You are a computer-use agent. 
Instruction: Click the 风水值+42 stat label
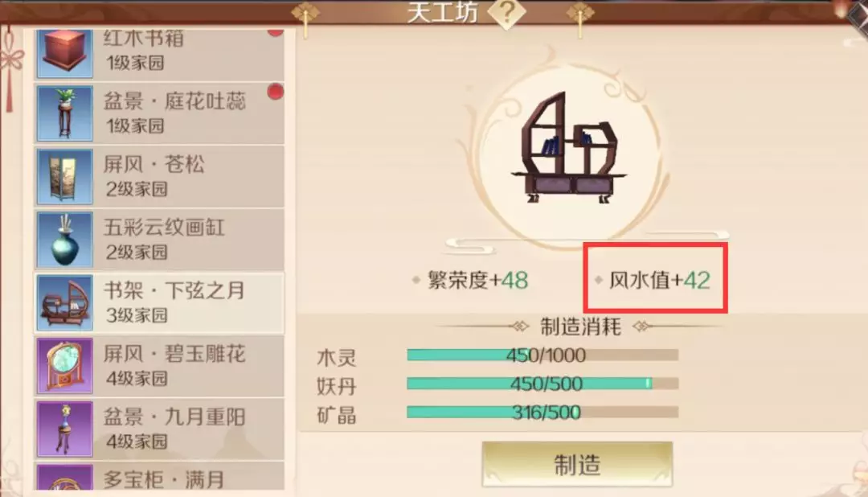pyautogui.click(x=659, y=281)
